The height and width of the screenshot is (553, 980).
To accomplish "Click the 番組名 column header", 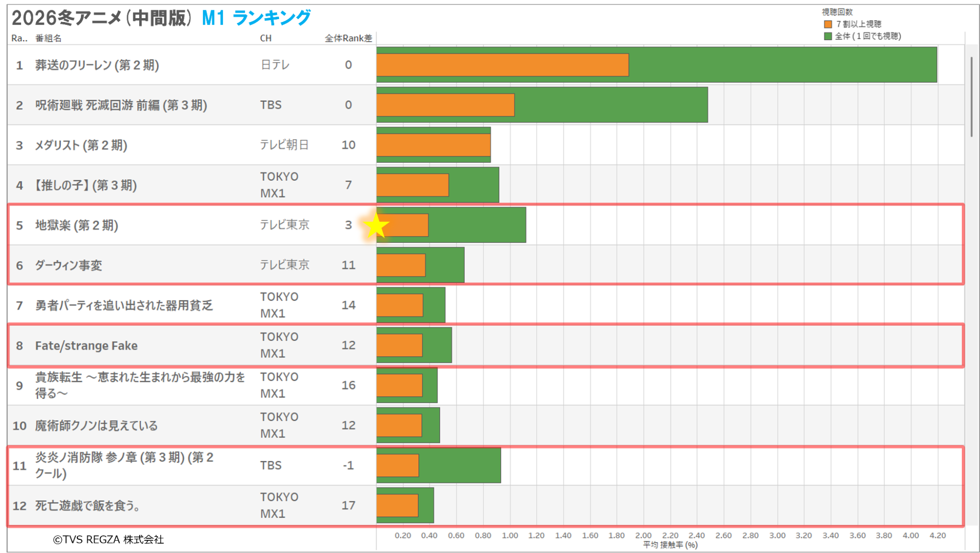I will tap(49, 38).
